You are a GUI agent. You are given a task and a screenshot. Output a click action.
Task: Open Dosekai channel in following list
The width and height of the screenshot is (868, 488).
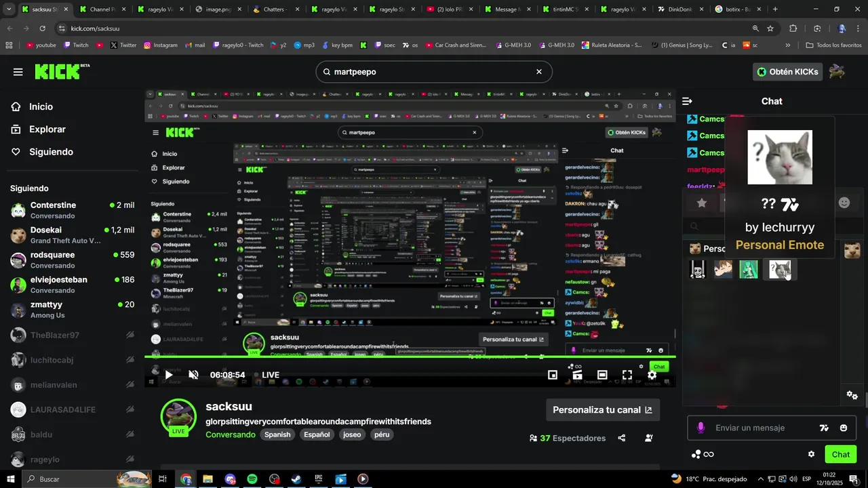72,235
